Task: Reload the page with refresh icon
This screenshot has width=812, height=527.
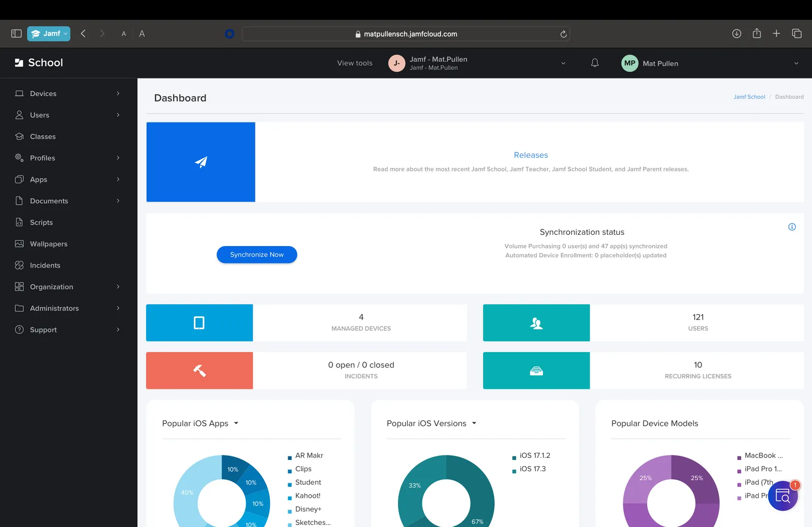Action: pos(563,34)
